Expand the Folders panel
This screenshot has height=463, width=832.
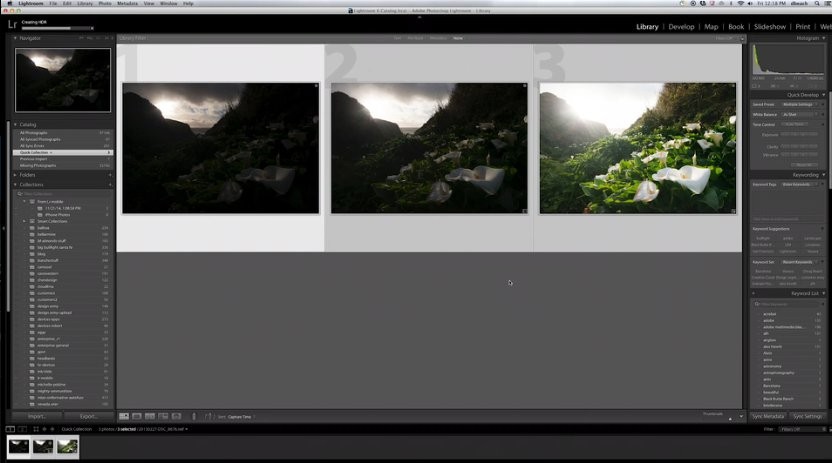[x=16, y=175]
